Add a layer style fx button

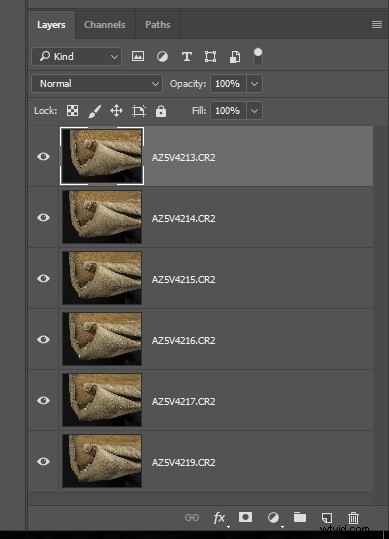[x=219, y=517]
